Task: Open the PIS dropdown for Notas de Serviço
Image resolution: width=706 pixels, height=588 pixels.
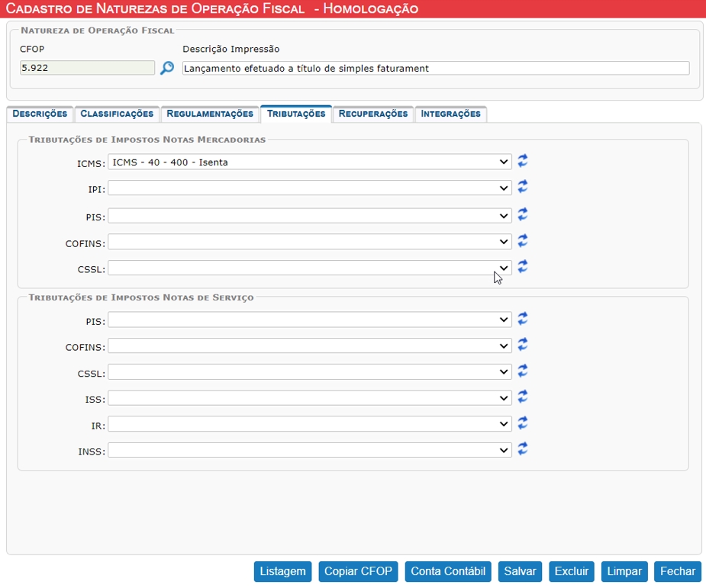Action: pyautogui.click(x=310, y=320)
